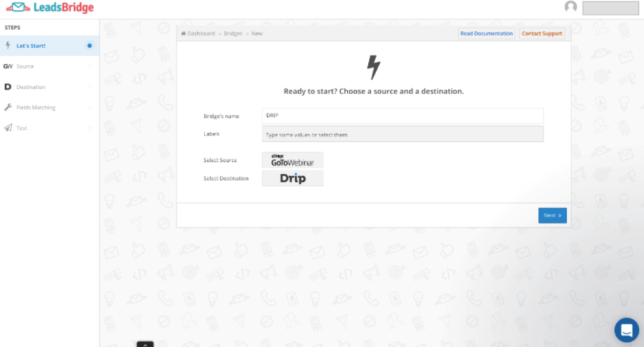Viewport: 644px width, 347px height.
Task: Click the GW Source step icon
Action: (x=8, y=66)
